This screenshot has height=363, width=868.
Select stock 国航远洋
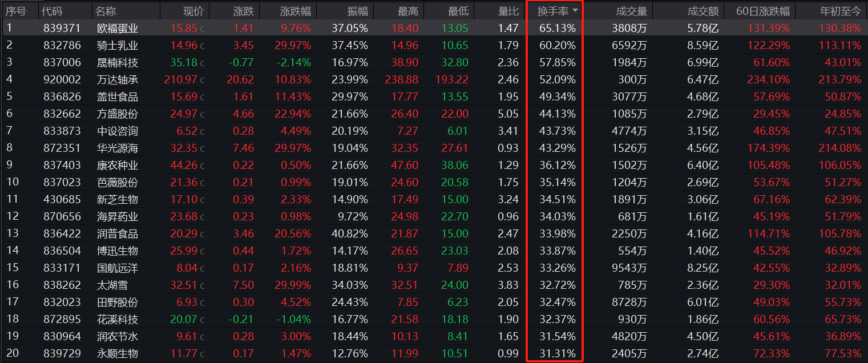tap(118, 268)
